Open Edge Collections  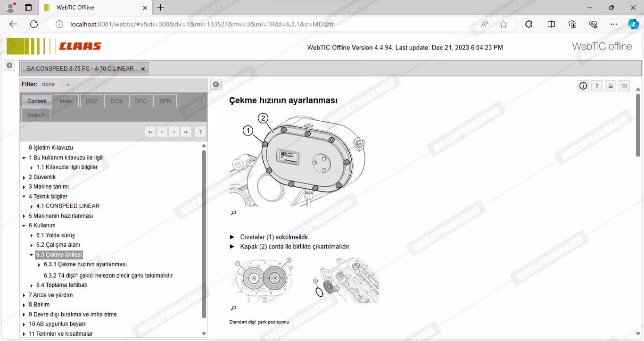point(572,24)
